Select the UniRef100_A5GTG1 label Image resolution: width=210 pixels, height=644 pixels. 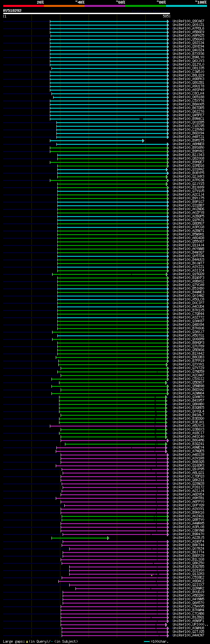pyautogui.click(x=188, y=336)
